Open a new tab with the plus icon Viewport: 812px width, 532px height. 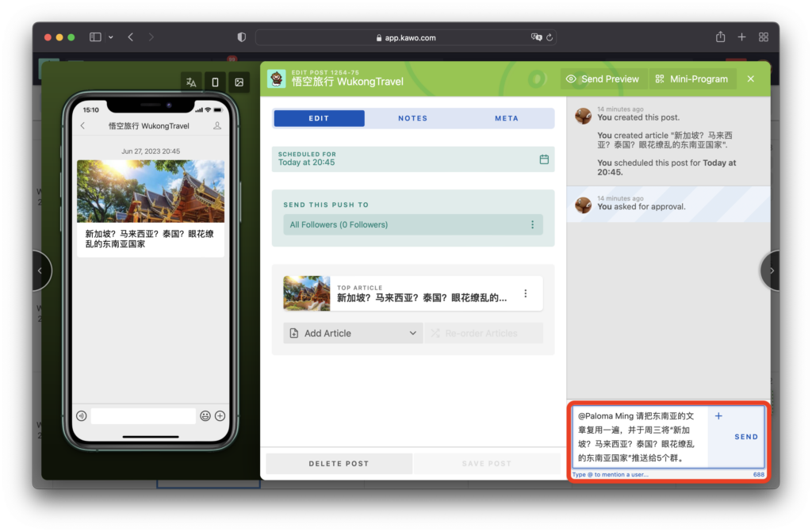point(741,37)
